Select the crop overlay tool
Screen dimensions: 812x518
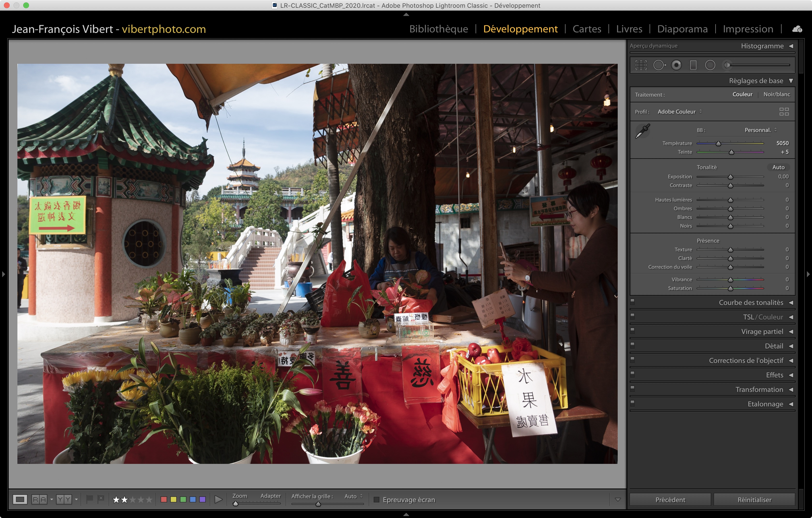[641, 65]
